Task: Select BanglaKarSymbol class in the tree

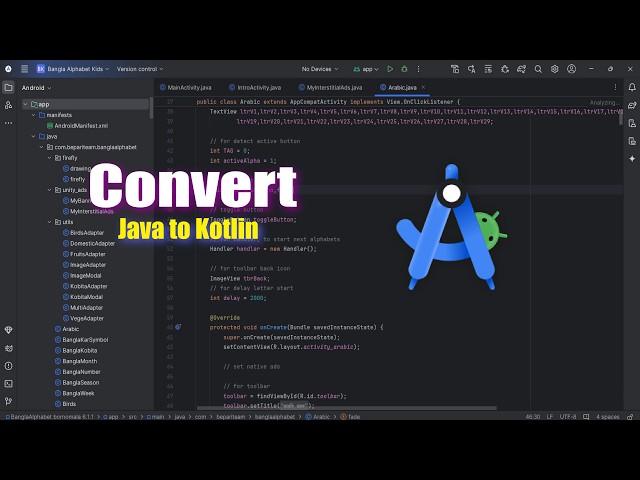Action: point(82,340)
